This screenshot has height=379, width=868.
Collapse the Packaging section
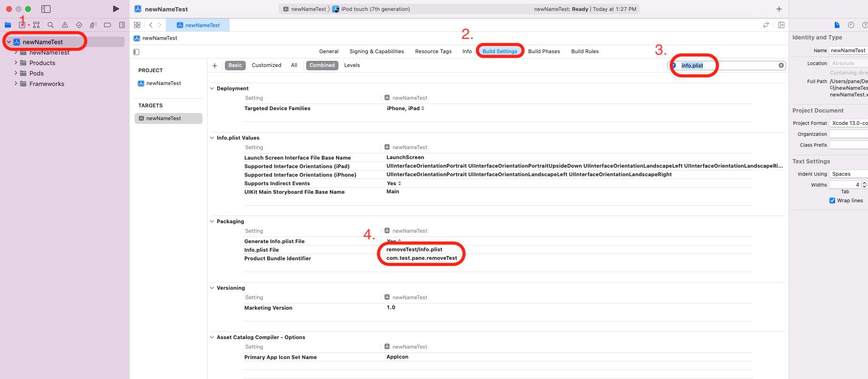(212, 221)
